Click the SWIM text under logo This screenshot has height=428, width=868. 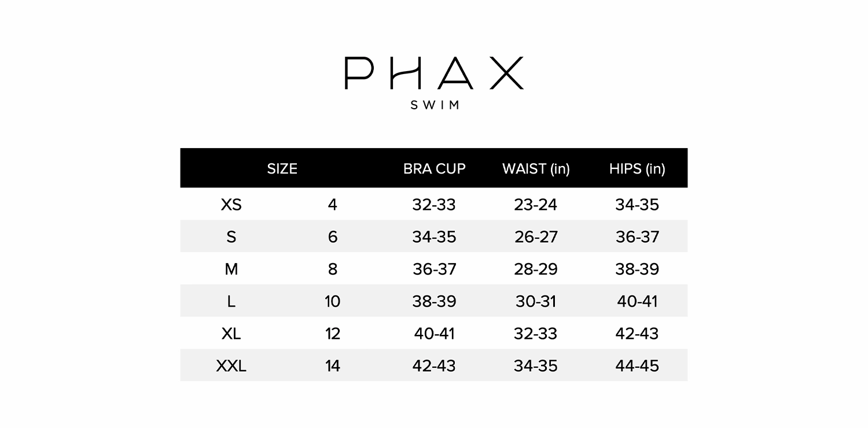click(x=435, y=105)
